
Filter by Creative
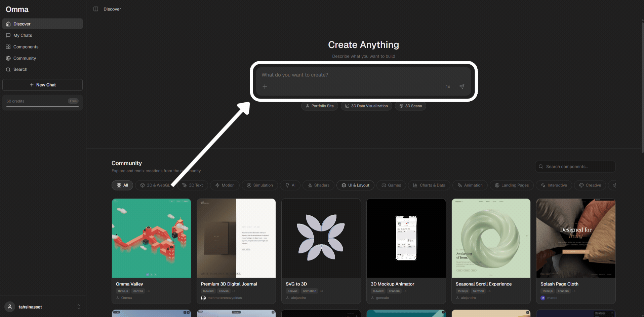click(x=590, y=185)
